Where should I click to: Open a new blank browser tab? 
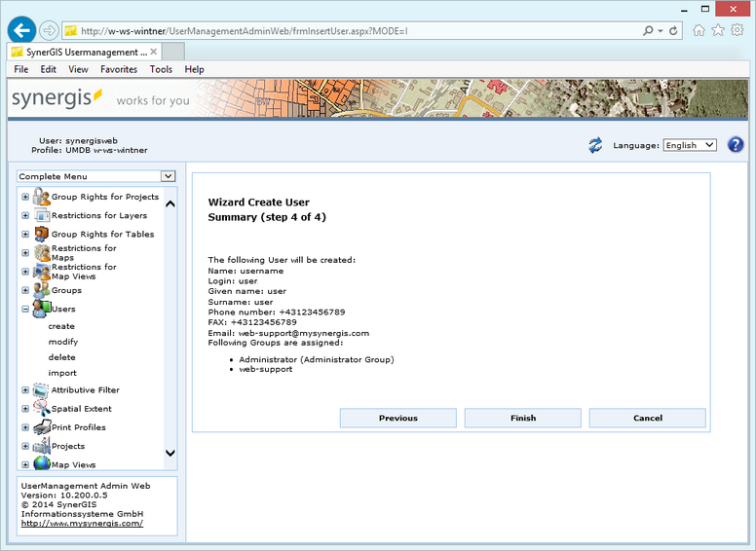(173, 52)
